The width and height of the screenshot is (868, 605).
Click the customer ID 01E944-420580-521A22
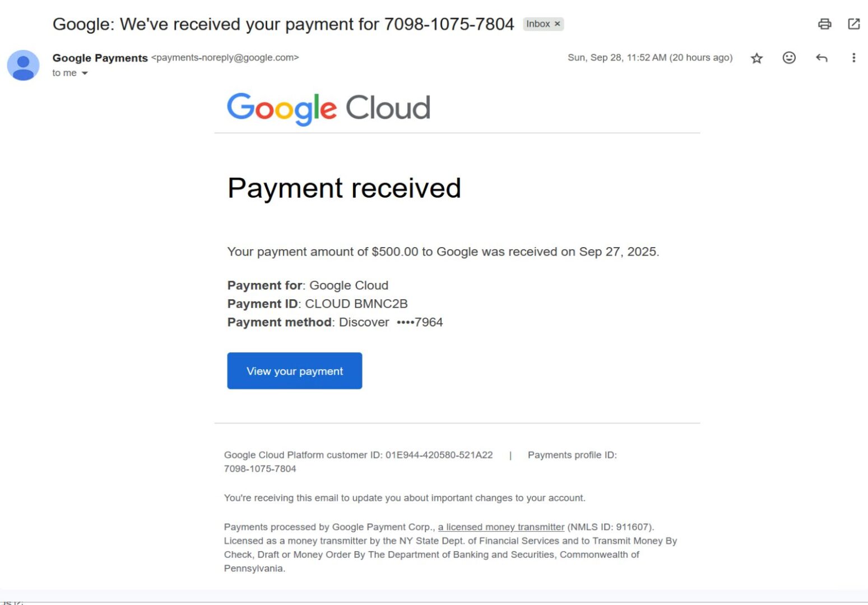[x=439, y=455]
